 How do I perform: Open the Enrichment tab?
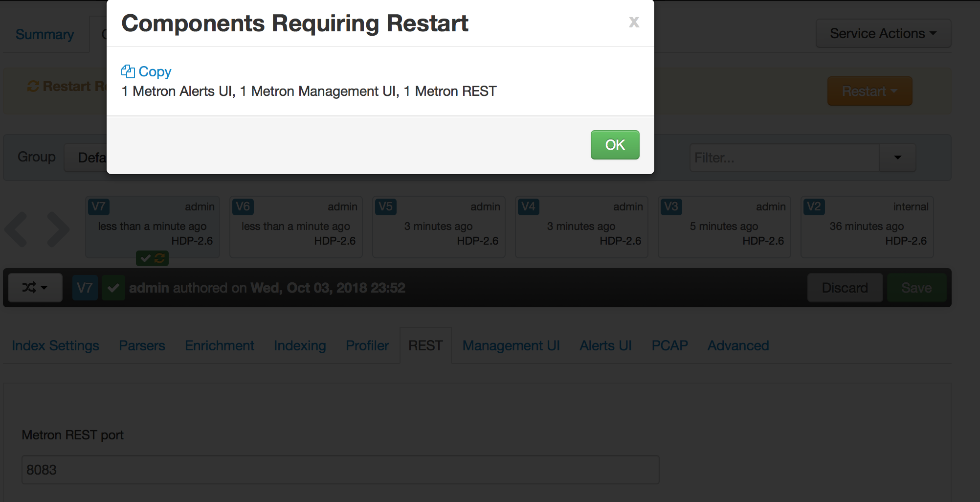tap(220, 345)
